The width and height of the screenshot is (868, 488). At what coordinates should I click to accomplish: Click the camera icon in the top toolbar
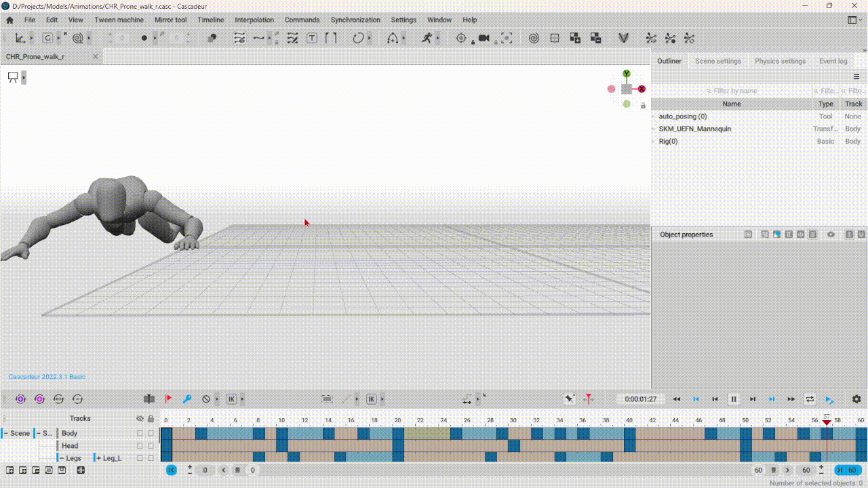484,39
